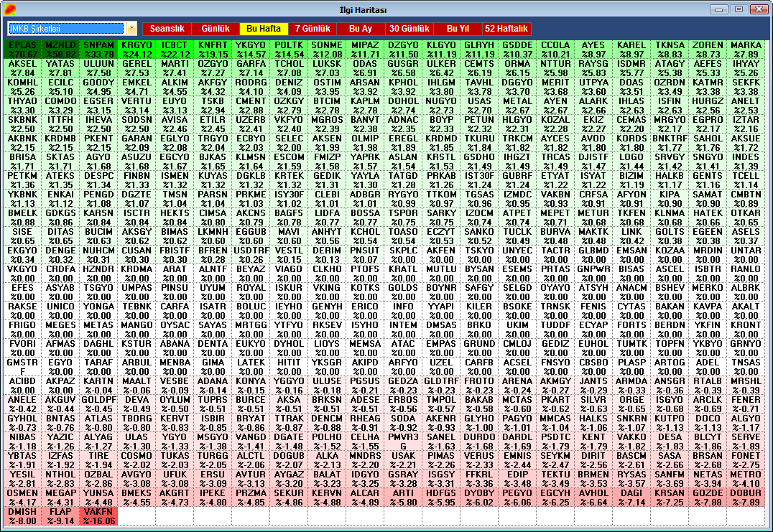This screenshot has height=532, width=773.
Task: Click the HALKS stock cell
Action: (593, 423)
